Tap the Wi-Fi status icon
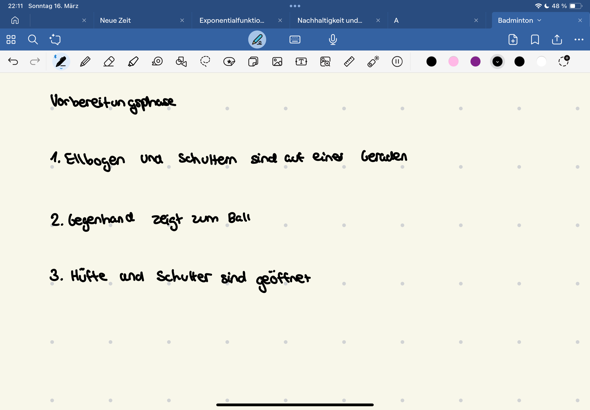 click(x=538, y=6)
